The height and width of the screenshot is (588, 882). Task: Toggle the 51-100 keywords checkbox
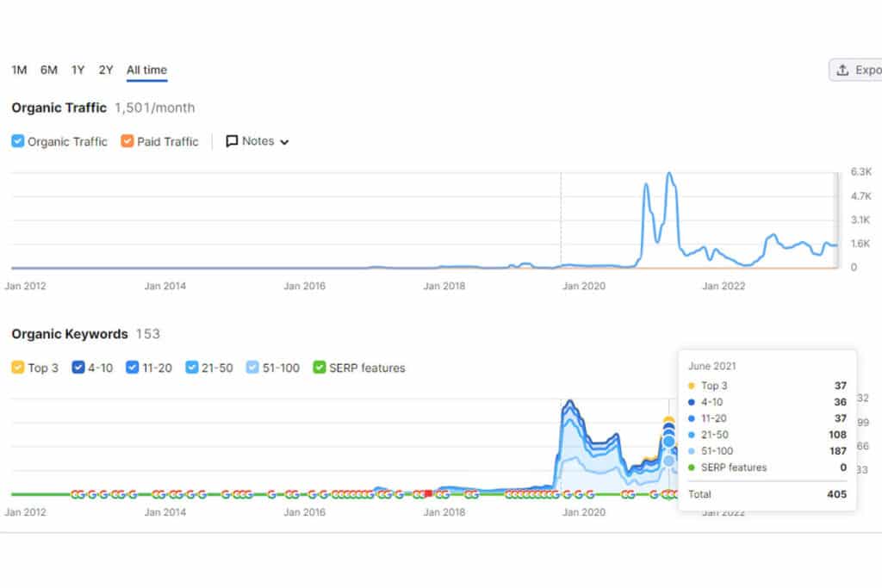tap(252, 368)
